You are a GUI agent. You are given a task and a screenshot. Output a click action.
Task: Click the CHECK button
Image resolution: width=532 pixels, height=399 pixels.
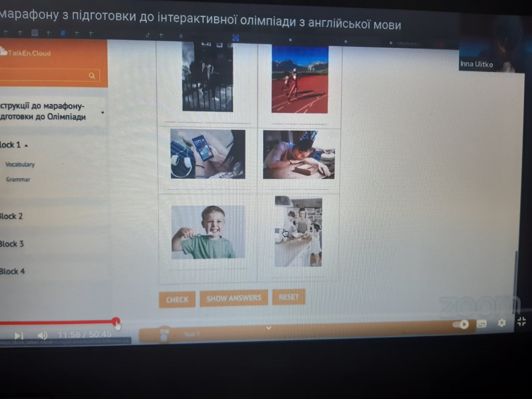[x=177, y=300]
